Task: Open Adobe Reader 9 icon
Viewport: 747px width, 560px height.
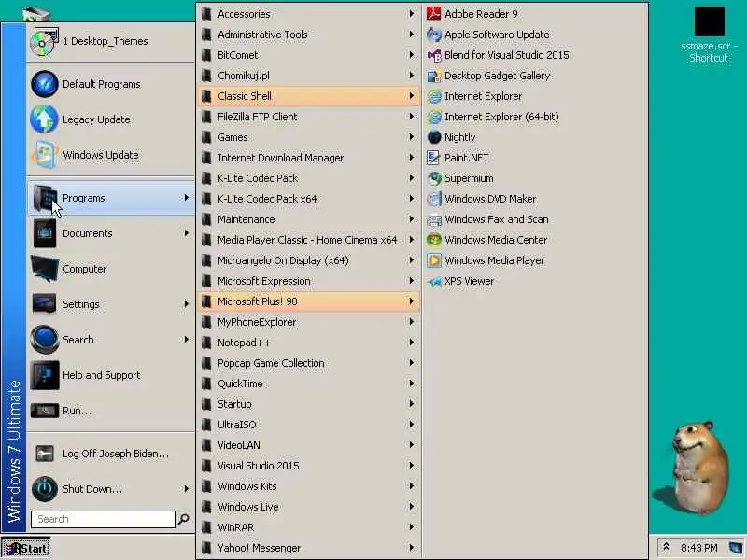Action: click(433, 14)
